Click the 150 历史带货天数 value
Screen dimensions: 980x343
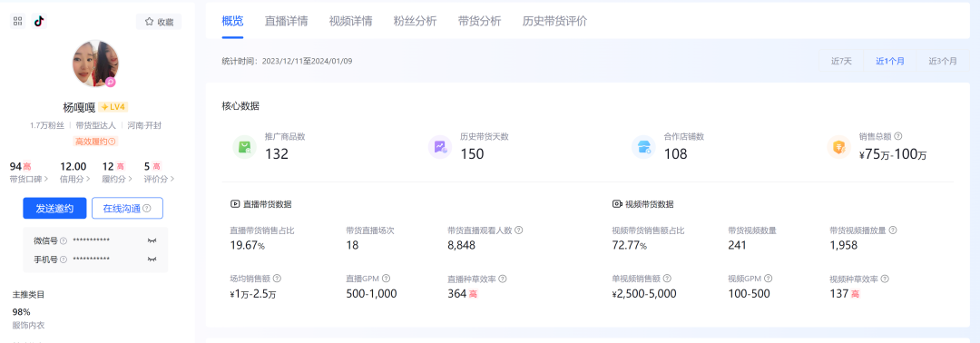pos(473,153)
